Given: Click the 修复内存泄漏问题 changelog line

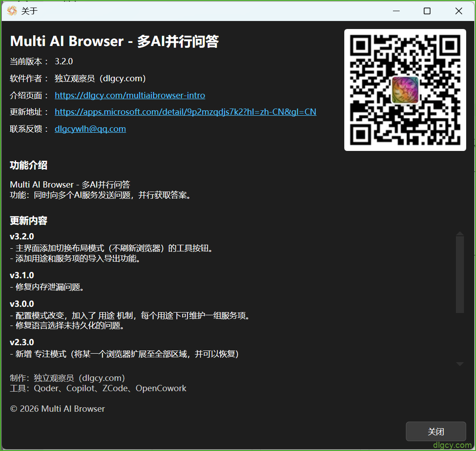Looking at the screenshot, I should coord(47,287).
